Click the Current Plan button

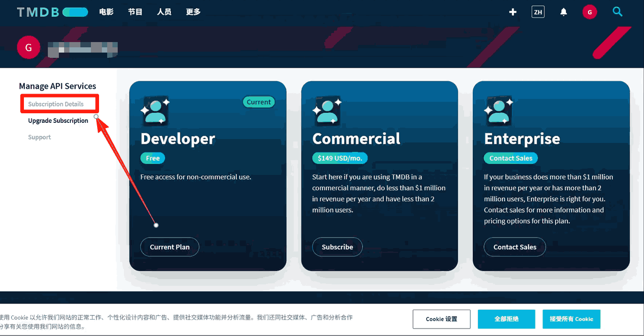pyautogui.click(x=170, y=247)
